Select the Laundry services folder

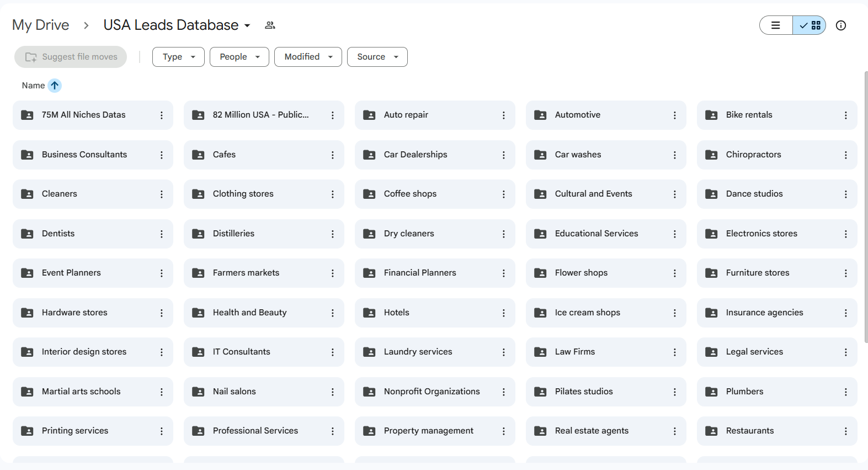coord(435,352)
